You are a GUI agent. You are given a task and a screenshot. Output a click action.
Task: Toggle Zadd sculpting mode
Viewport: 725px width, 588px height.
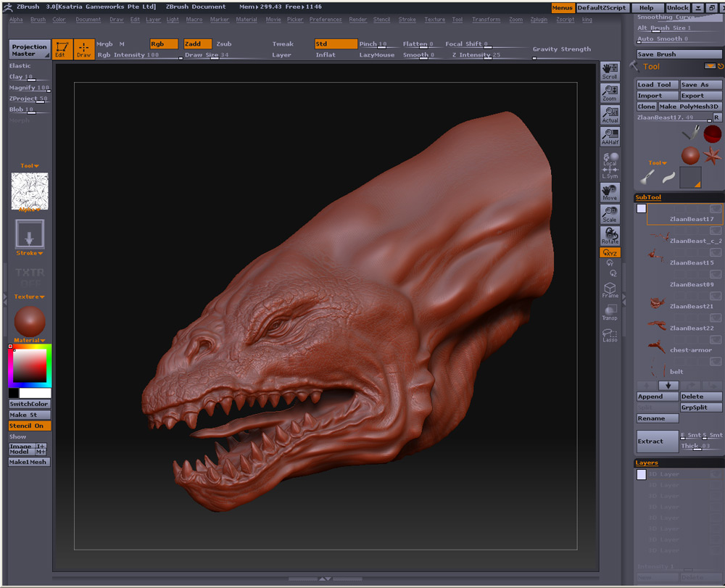click(x=197, y=44)
